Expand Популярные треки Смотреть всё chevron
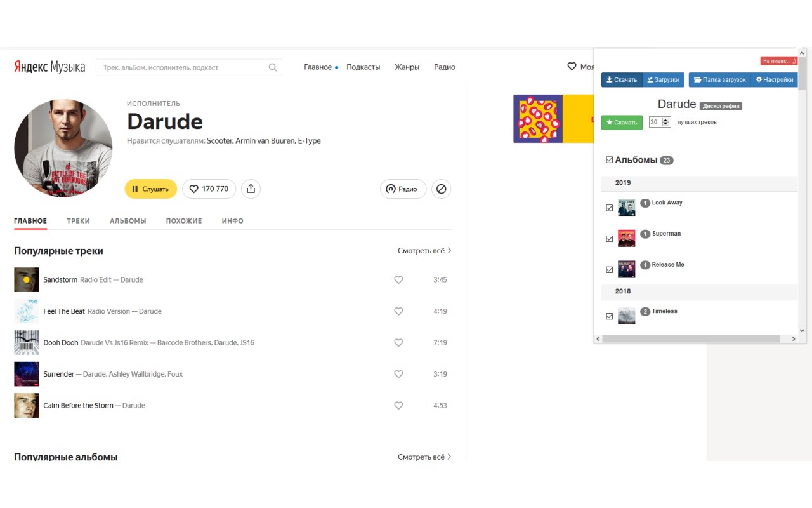This screenshot has height=508, width=812. click(450, 250)
